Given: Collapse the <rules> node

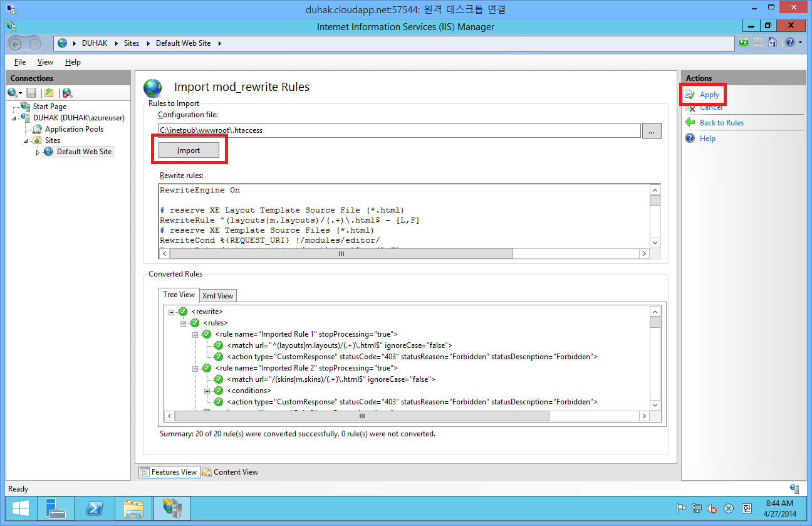Looking at the screenshot, I should tap(184, 323).
